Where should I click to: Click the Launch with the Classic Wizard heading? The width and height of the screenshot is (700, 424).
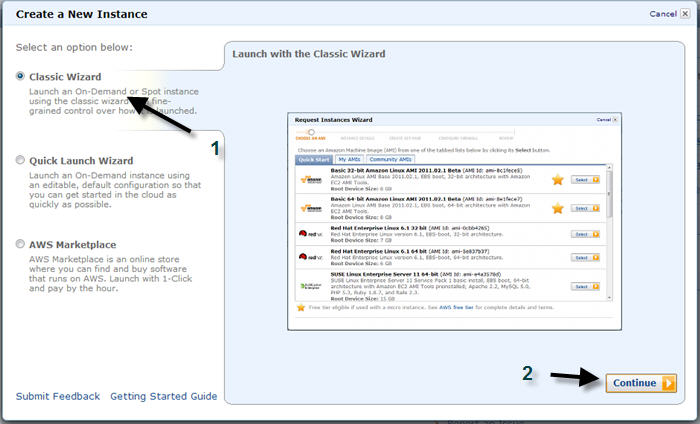point(308,54)
